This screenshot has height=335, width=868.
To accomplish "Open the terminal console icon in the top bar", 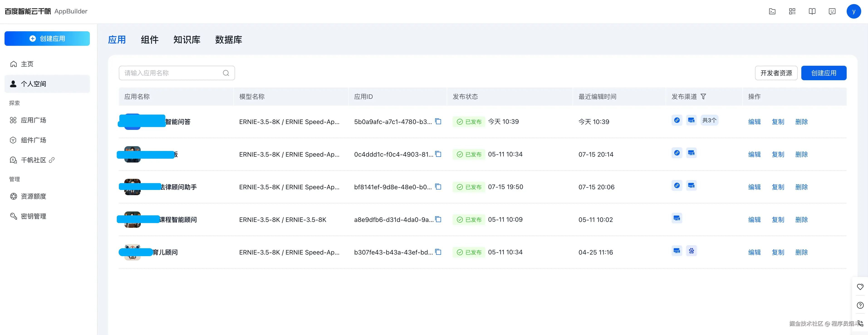I will click(772, 12).
